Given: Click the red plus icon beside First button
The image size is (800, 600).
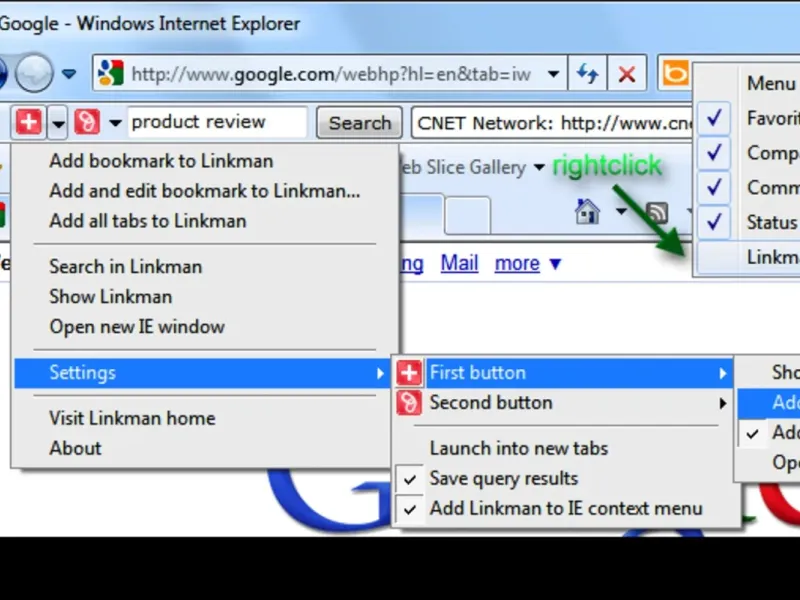Looking at the screenshot, I should coord(409,372).
